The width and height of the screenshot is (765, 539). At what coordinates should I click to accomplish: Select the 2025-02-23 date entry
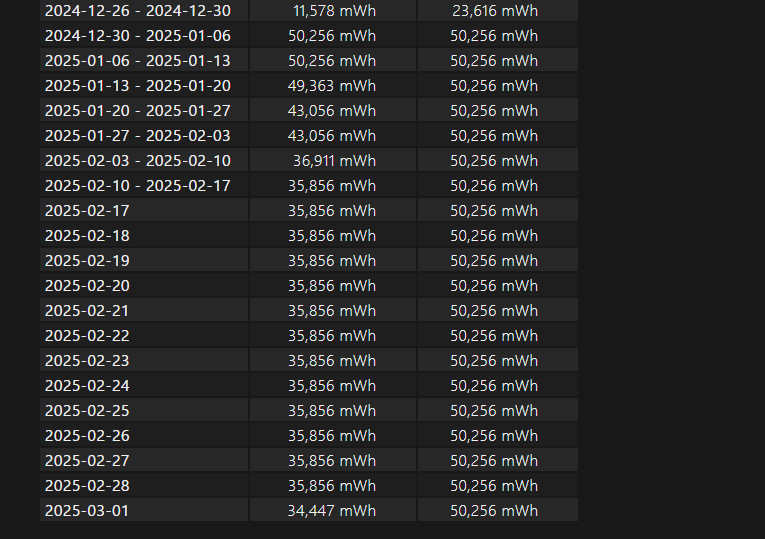coord(87,360)
